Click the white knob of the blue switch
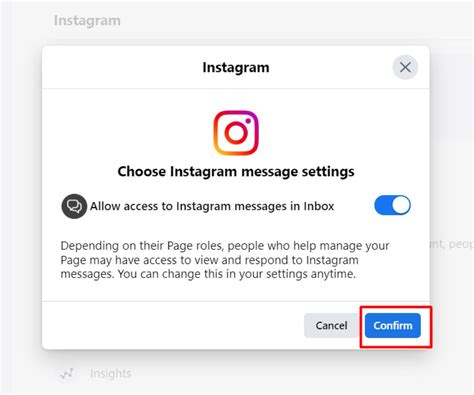This screenshot has width=474, height=395. [401, 205]
